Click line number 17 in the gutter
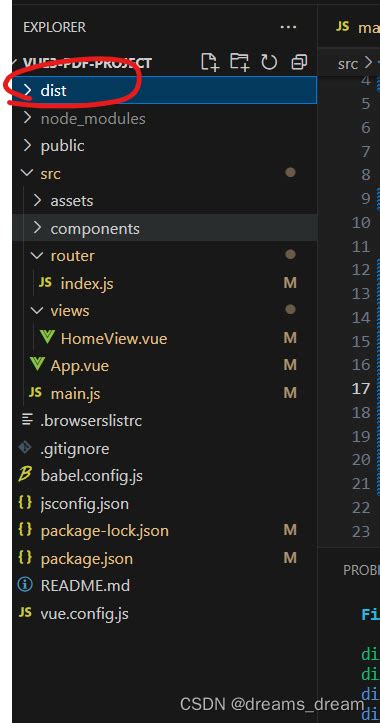Viewport: 380px width, 723px height. coord(361,389)
